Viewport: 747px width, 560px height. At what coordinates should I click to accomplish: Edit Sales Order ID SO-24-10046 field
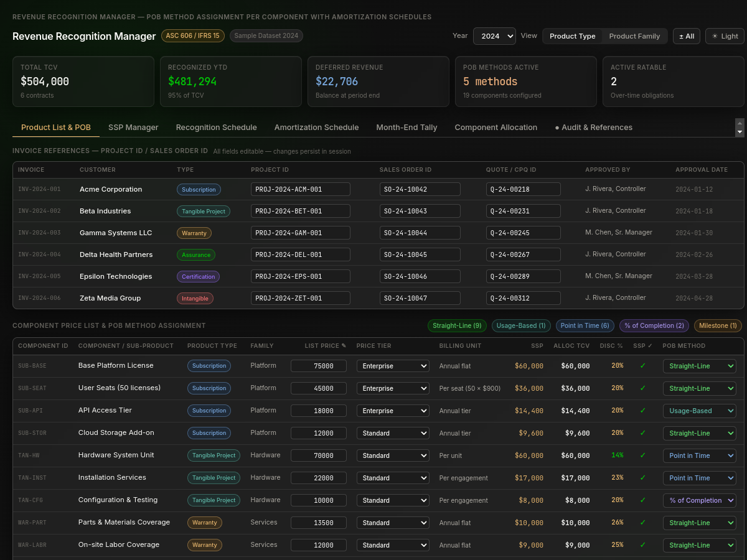point(420,276)
